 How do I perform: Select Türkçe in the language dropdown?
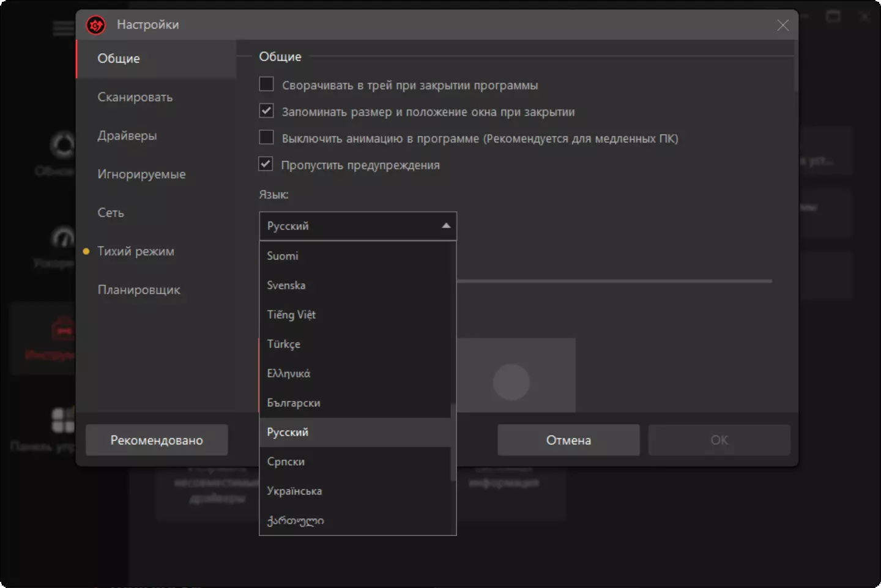[284, 344]
